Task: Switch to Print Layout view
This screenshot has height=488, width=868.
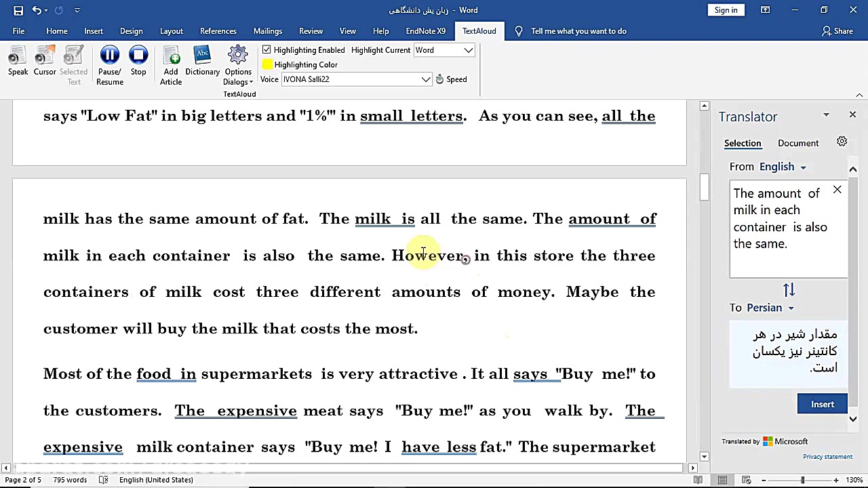Action: [x=723, y=480]
